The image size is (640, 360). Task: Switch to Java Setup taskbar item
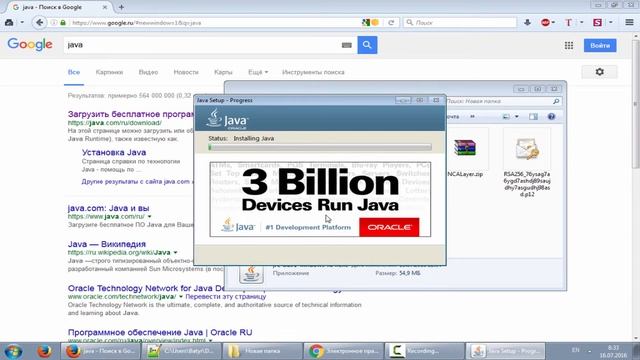[x=505, y=351]
